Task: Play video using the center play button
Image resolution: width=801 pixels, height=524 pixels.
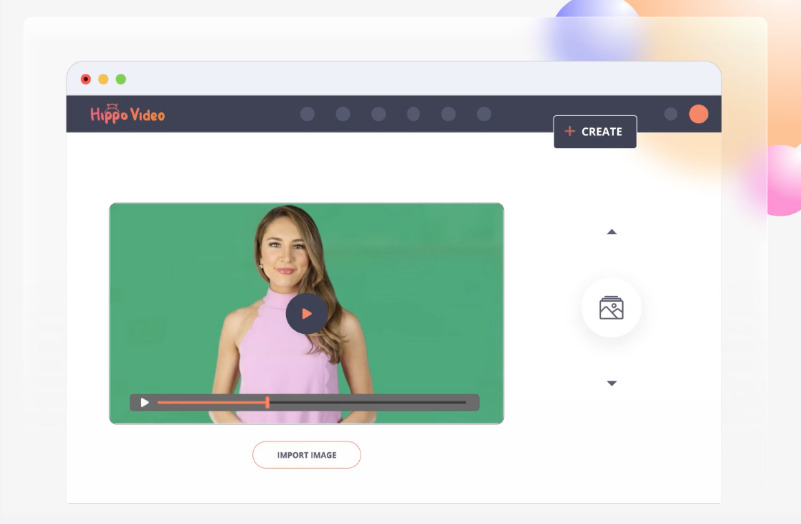Action: click(306, 314)
